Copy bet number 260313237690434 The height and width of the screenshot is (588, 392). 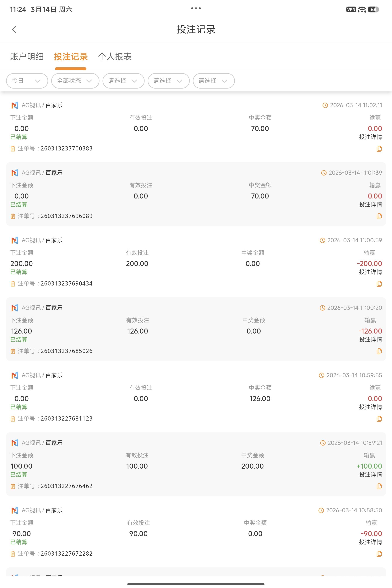coord(379,284)
